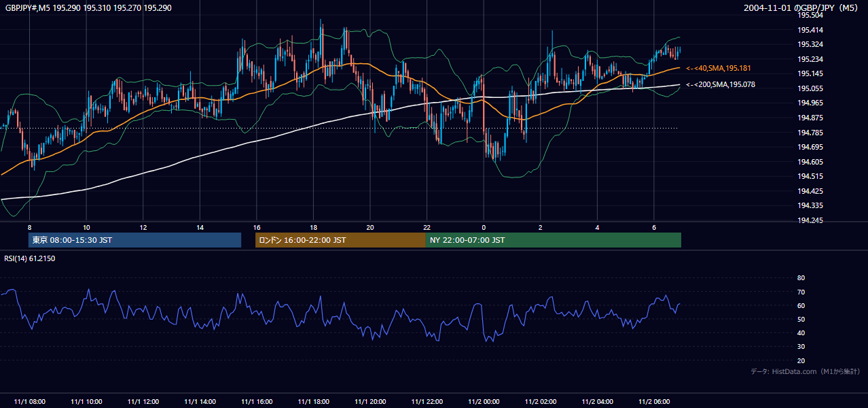
Task: Click hour label 0 under the price chart
Action: [x=484, y=227]
